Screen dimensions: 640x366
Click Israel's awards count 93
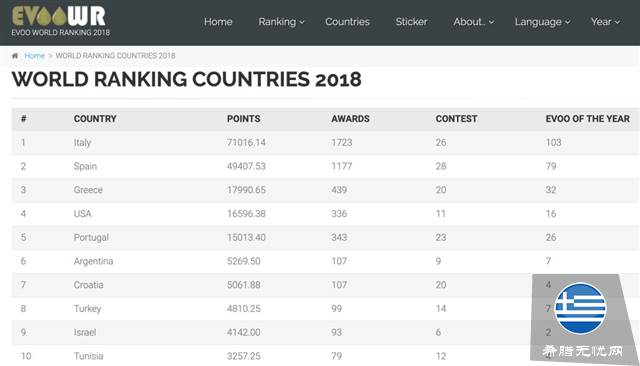click(x=336, y=332)
